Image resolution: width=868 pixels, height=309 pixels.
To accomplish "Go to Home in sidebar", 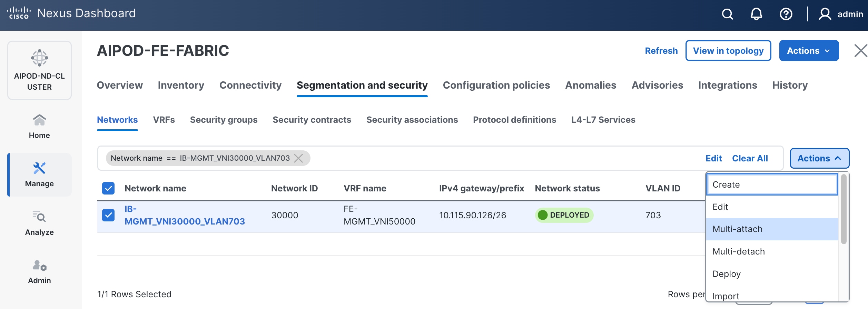I will [x=39, y=126].
